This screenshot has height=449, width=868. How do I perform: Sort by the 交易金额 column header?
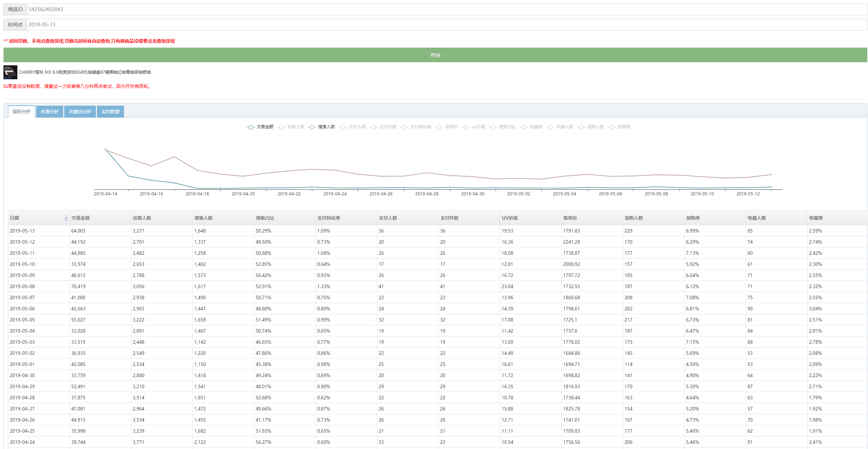click(x=100, y=218)
